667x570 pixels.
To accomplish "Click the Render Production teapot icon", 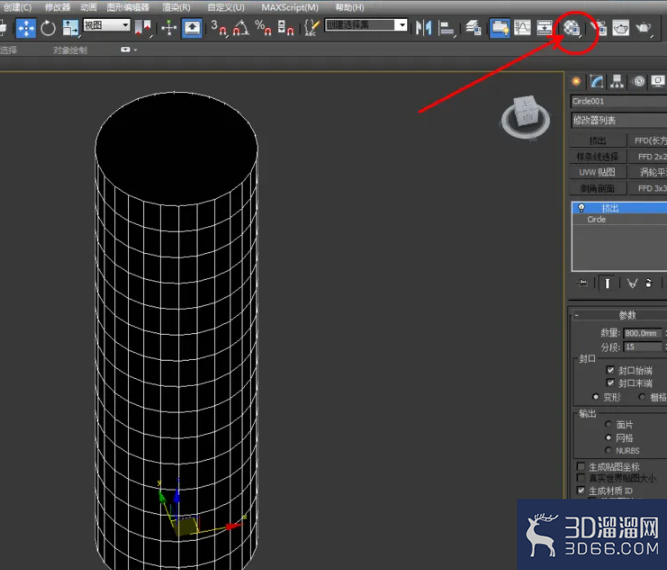I will (644, 28).
